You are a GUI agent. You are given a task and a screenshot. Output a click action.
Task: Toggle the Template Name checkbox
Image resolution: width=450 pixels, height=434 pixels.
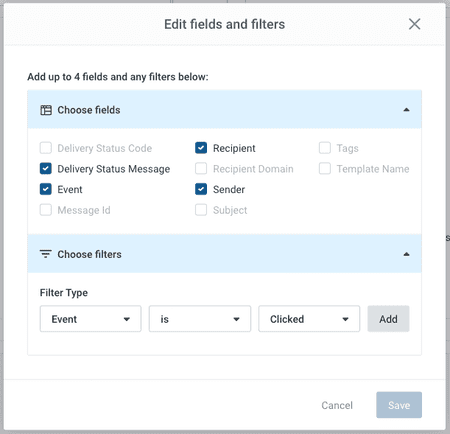click(325, 169)
